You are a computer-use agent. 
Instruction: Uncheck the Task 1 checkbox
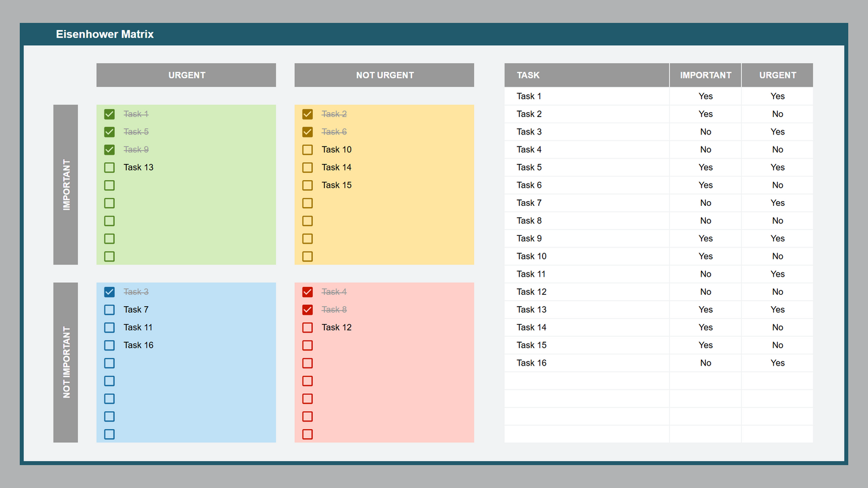(109, 114)
